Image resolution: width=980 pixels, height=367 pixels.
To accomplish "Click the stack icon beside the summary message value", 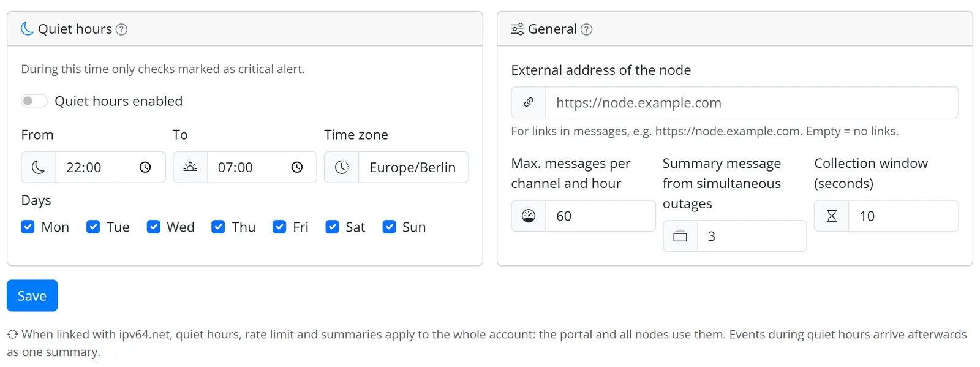I will tap(680, 236).
